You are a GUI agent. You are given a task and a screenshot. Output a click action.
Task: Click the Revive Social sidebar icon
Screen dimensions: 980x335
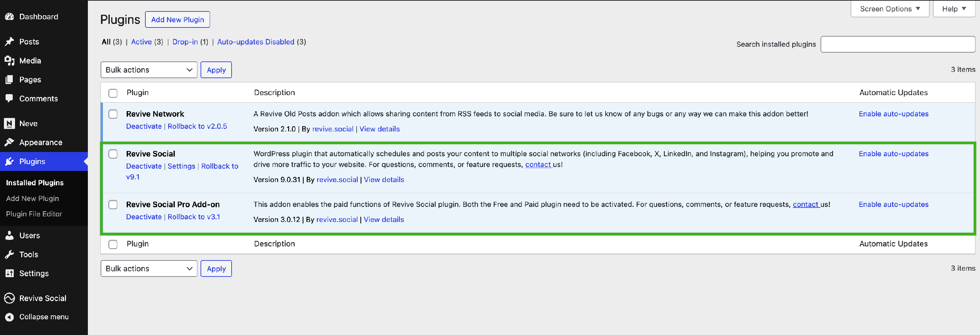click(x=9, y=298)
